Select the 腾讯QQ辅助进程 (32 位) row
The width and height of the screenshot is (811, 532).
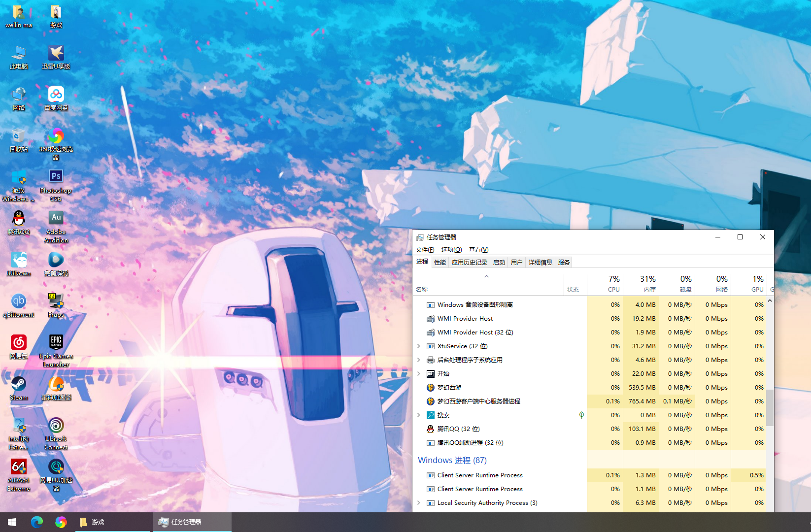589,443
